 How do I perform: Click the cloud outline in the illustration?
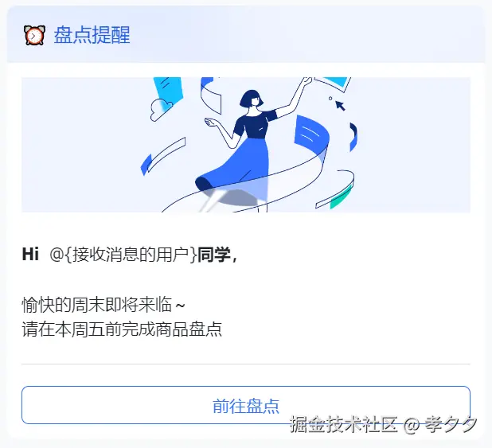pyautogui.click(x=161, y=110)
